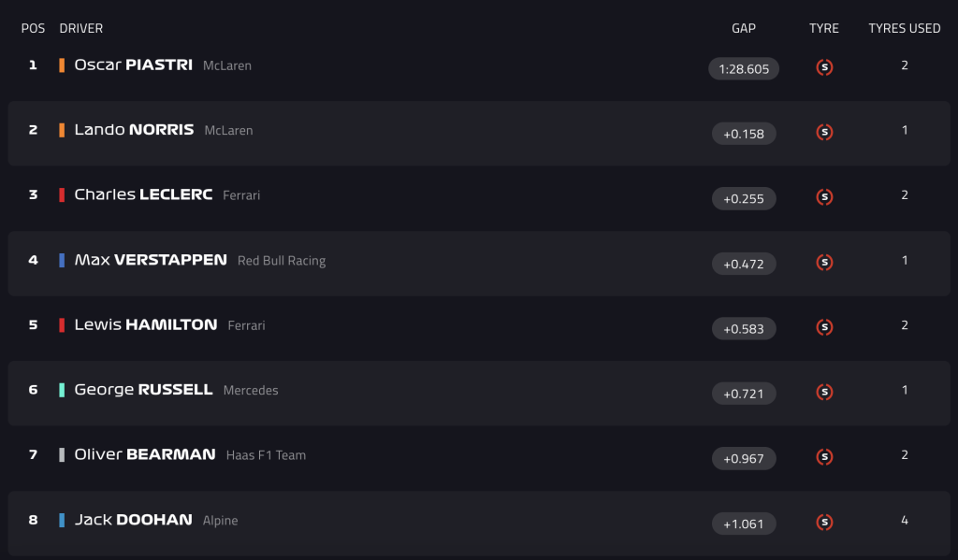Open Max VERSTAPPEN driver name

click(151, 260)
